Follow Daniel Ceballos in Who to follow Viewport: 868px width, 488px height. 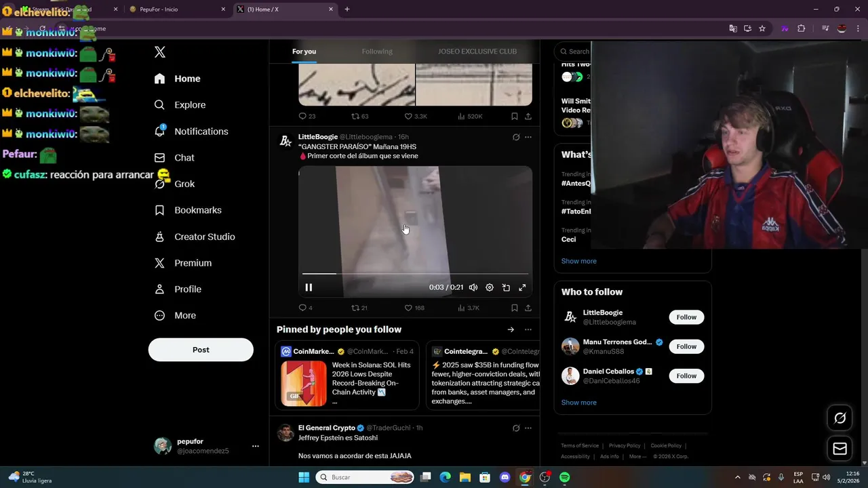tap(686, 375)
